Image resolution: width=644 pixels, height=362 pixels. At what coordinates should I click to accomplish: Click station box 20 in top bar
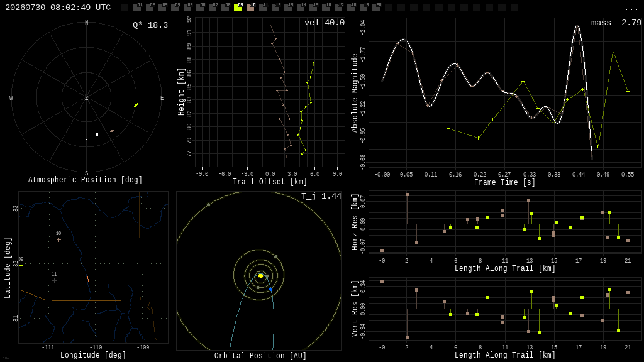pos(376,8)
